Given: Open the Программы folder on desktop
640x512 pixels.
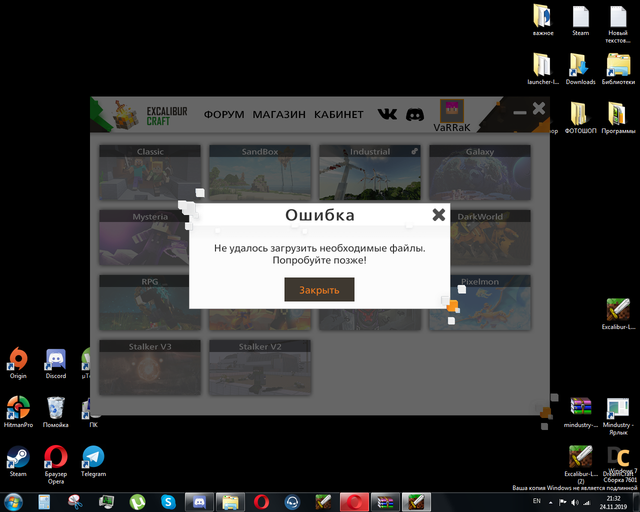Looking at the screenshot, I should tap(618, 118).
